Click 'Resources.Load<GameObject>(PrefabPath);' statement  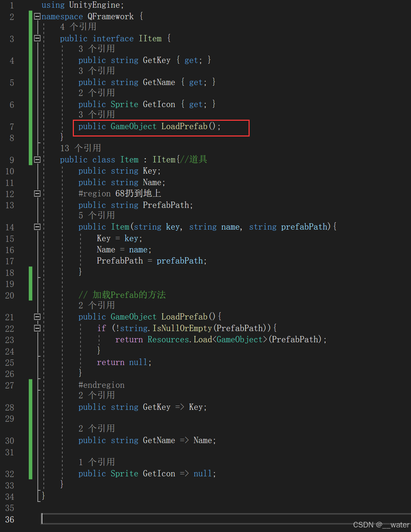237,339
